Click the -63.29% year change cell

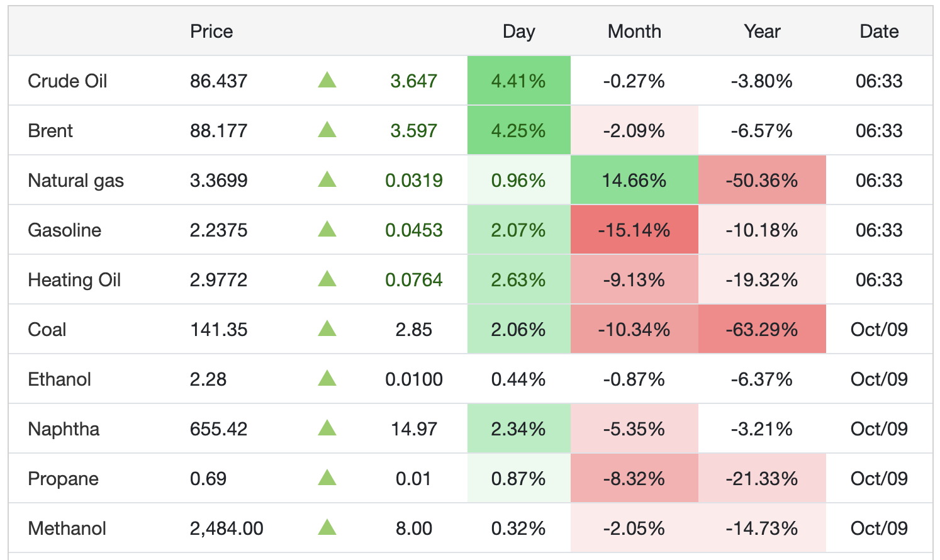pos(762,329)
